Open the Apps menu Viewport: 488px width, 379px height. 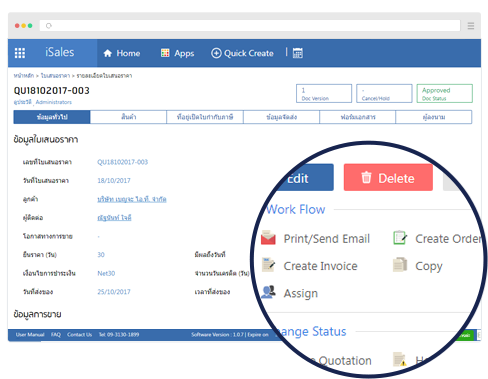point(177,53)
